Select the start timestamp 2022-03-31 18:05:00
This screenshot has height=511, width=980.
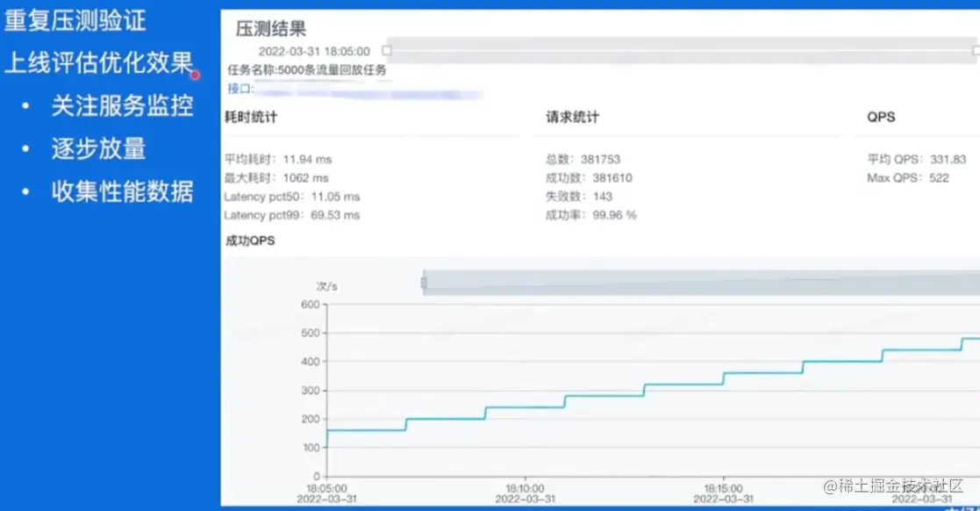coord(314,51)
